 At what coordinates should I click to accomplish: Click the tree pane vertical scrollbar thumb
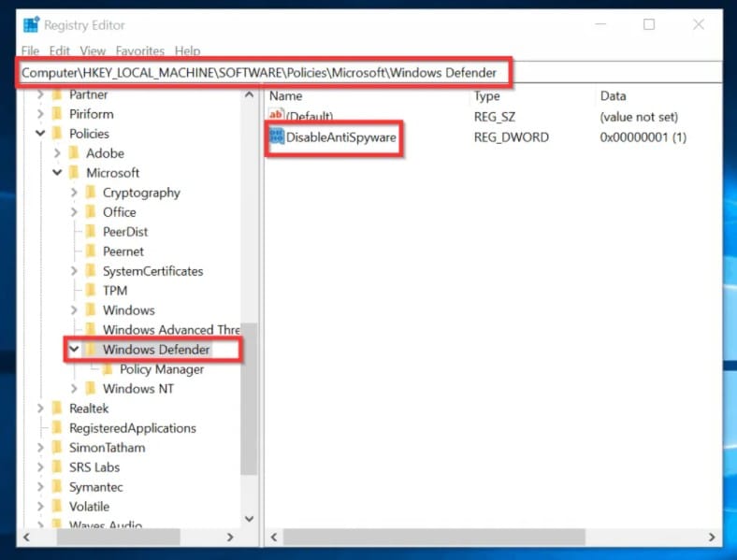tap(249, 398)
